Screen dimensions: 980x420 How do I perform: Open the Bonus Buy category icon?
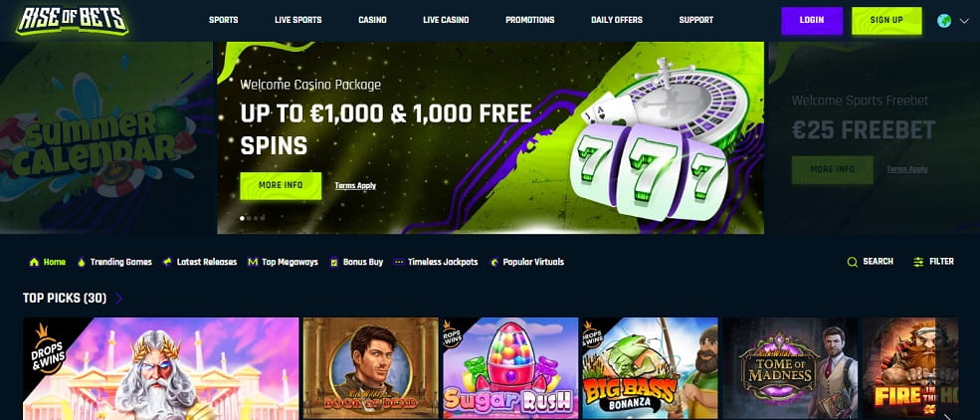point(333,262)
